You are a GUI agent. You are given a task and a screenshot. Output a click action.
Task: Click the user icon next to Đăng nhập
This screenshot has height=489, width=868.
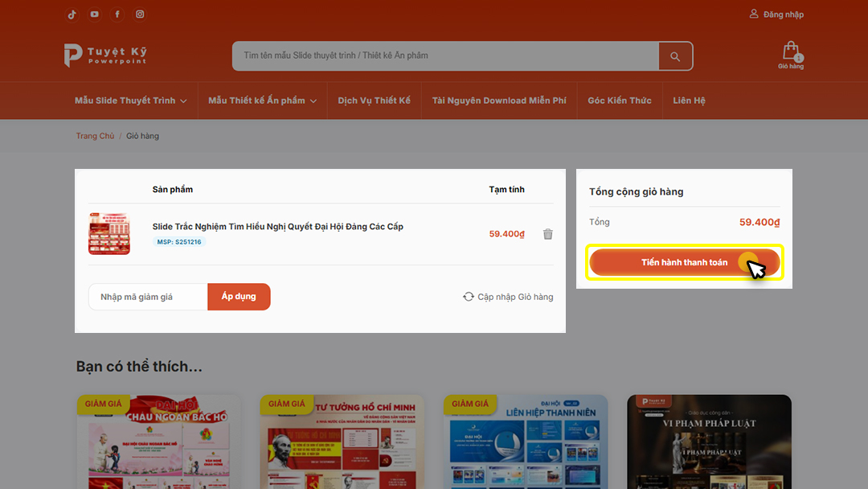click(x=753, y=14)
